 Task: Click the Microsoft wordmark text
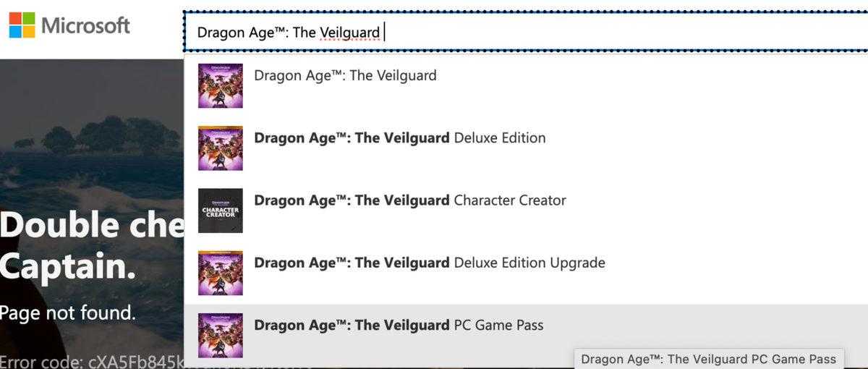point(85,26)
